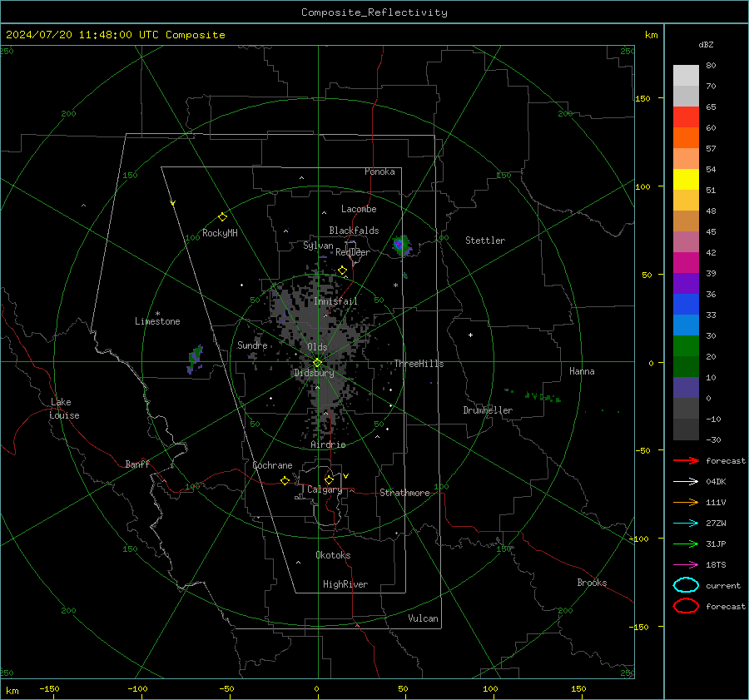Click the Olds label
Screen dimensions: 749x700
[317, 347]
